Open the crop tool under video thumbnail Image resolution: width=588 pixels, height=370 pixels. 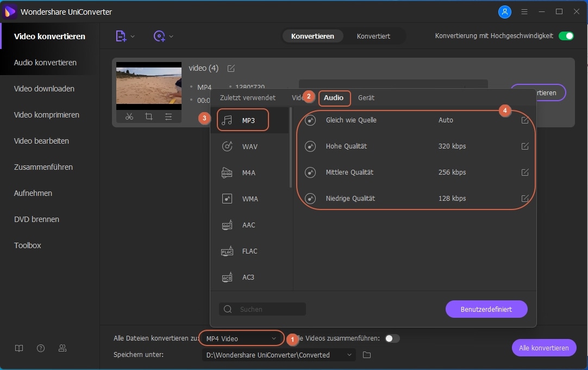click(x=149, y=116)
